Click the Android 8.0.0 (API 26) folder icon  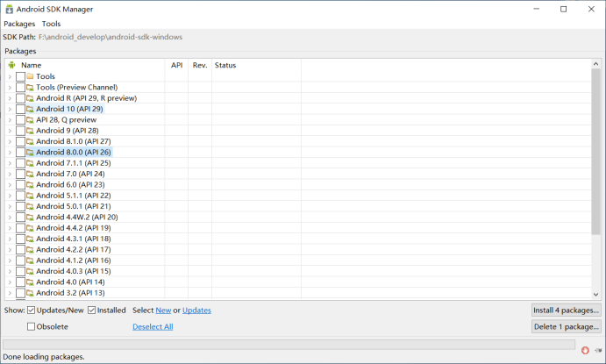point(30,153)
